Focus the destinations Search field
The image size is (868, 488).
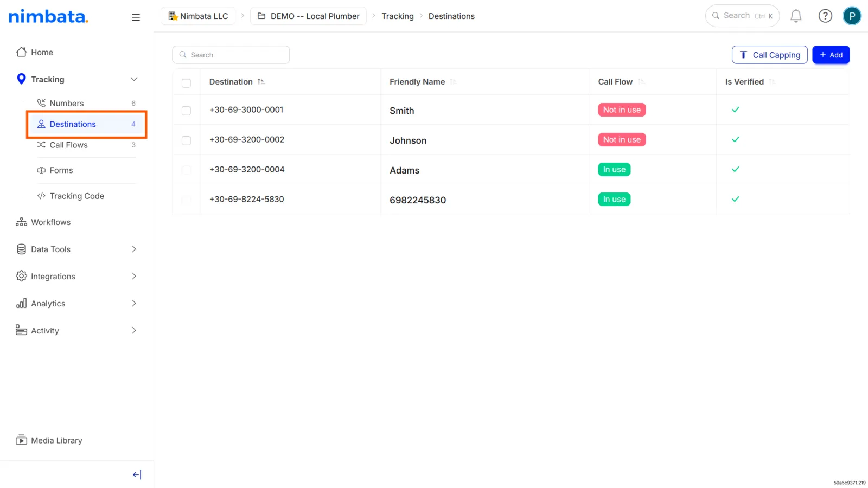point(231,55)
